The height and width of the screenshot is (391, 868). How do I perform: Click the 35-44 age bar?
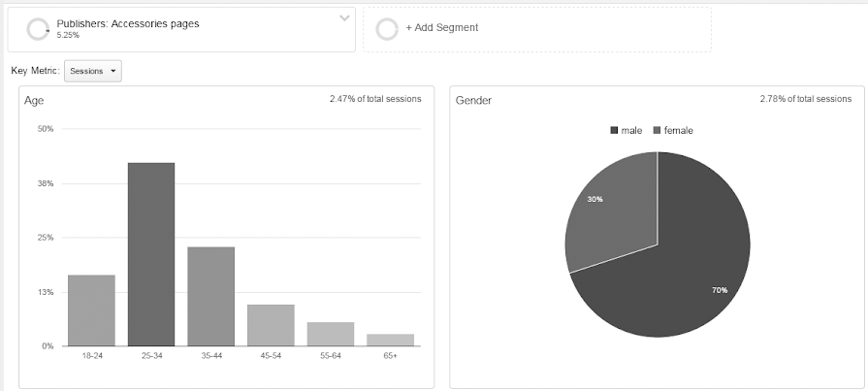(x=211, y=296)
